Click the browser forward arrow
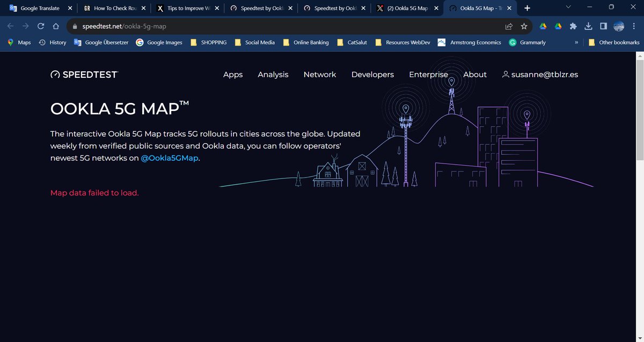 coord(25,26)
